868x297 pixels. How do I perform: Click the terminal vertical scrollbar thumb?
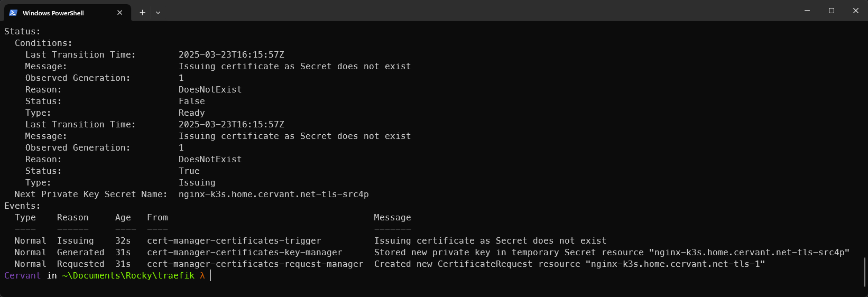pyautogui.click(x=865, y=272)
